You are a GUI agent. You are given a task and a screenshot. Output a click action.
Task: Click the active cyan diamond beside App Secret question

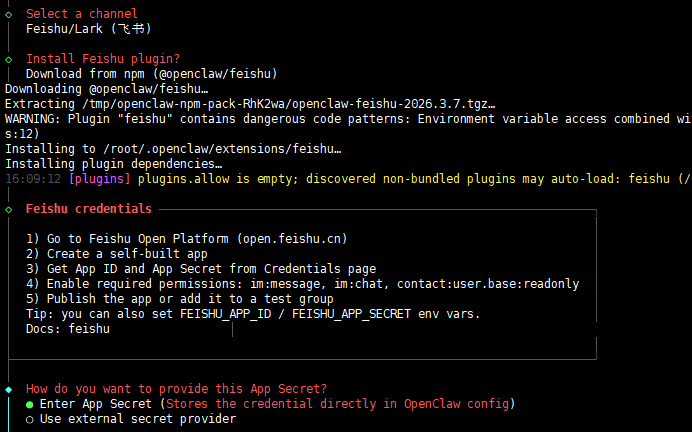click(9, 390)
